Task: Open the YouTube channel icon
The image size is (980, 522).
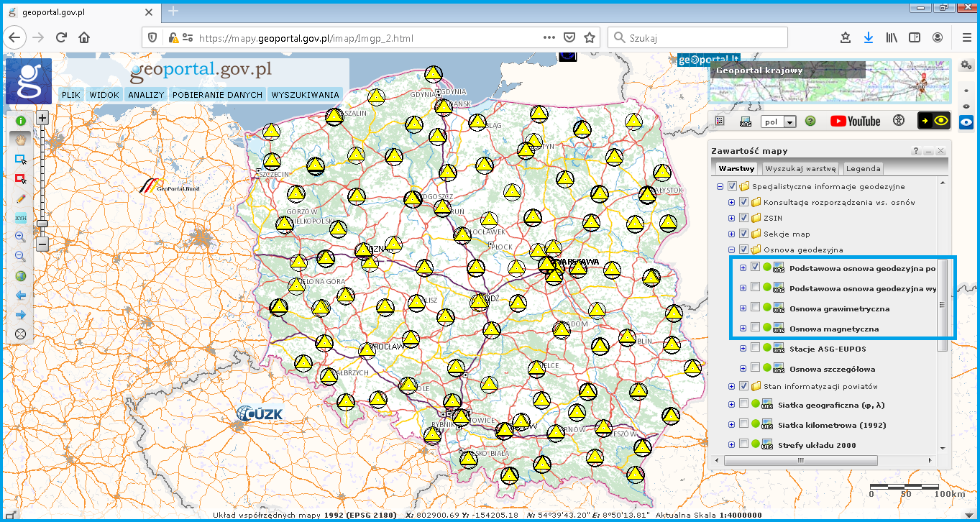Action: 855,122
